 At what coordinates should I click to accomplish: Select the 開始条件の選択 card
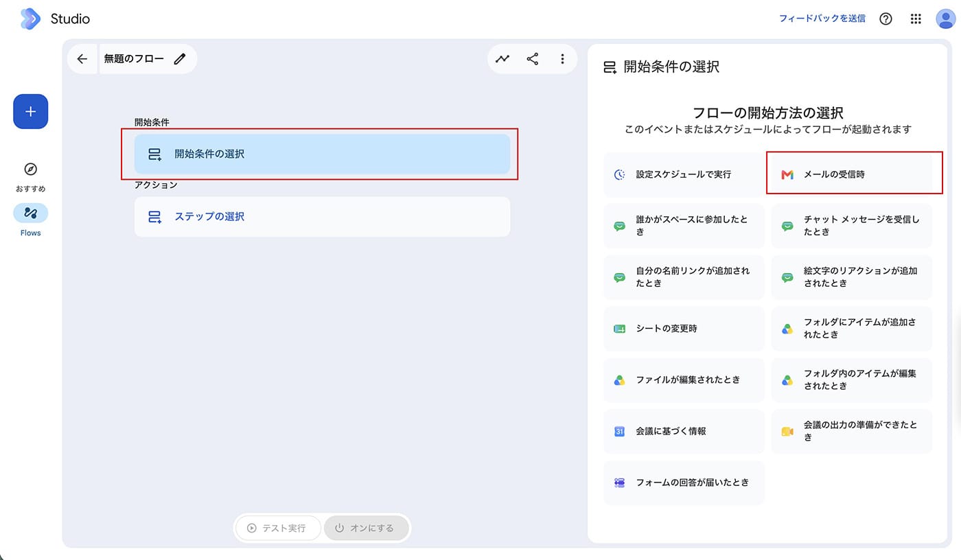322,154
